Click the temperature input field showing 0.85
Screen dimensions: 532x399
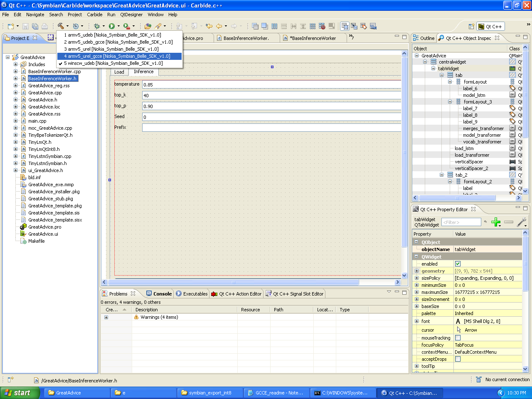point(272,85)
